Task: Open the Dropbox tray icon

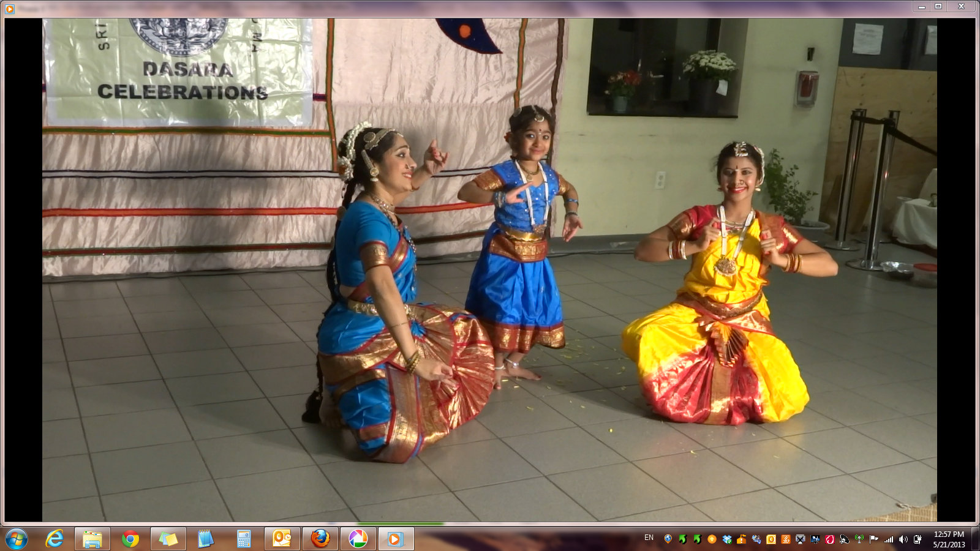Action: pos(727,539)
